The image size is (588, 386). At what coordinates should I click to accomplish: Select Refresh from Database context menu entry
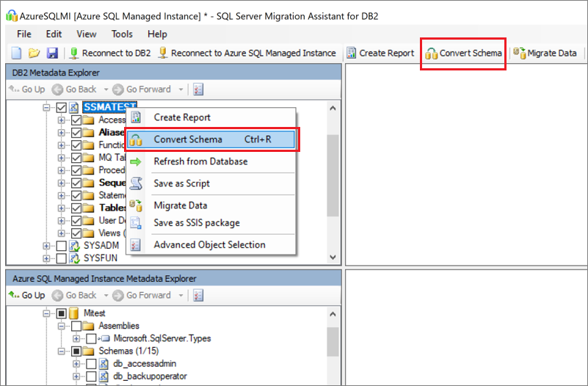211,161
